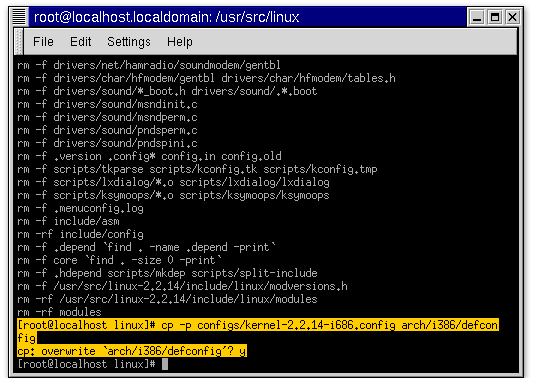
Task: Click the line ending in include/linux/modules
Action: tap(167, 299)
